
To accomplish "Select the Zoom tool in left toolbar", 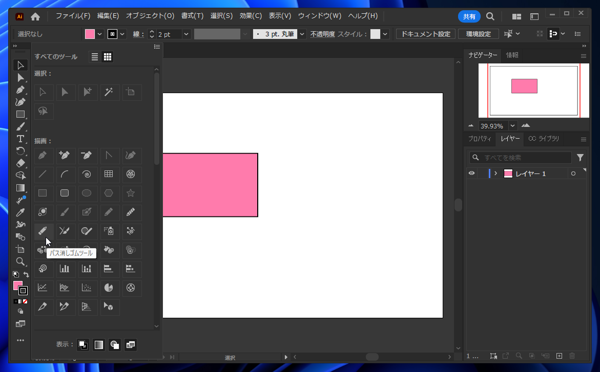I will coord(20,262).
